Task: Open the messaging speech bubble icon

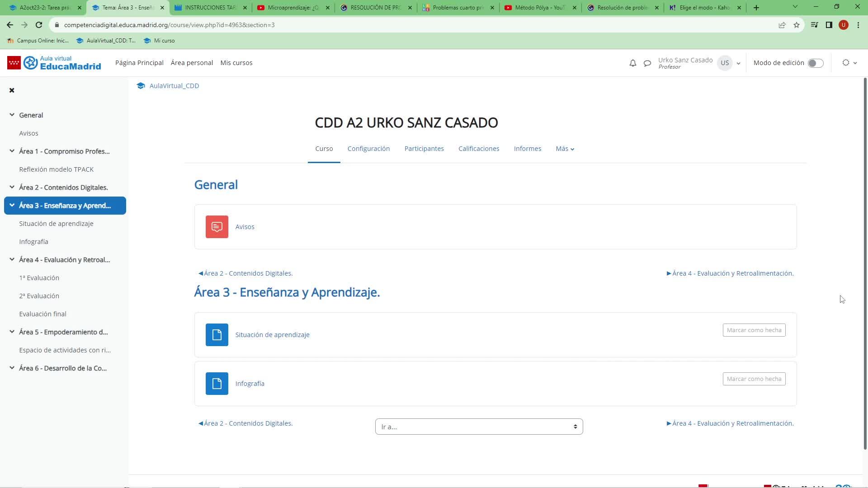Action: [647, 63]
